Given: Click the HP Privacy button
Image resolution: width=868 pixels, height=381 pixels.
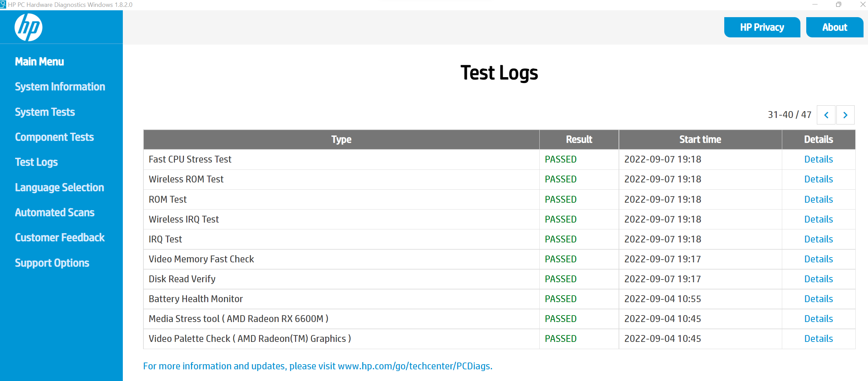Looking at the screenshot, I should coord(762,27).
